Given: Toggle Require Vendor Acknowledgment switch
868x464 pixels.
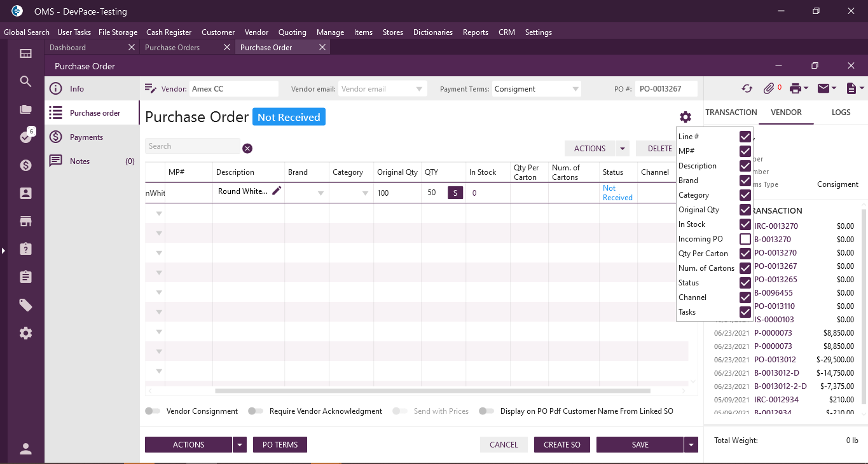Looking at the screenshot, I should 256,411.
